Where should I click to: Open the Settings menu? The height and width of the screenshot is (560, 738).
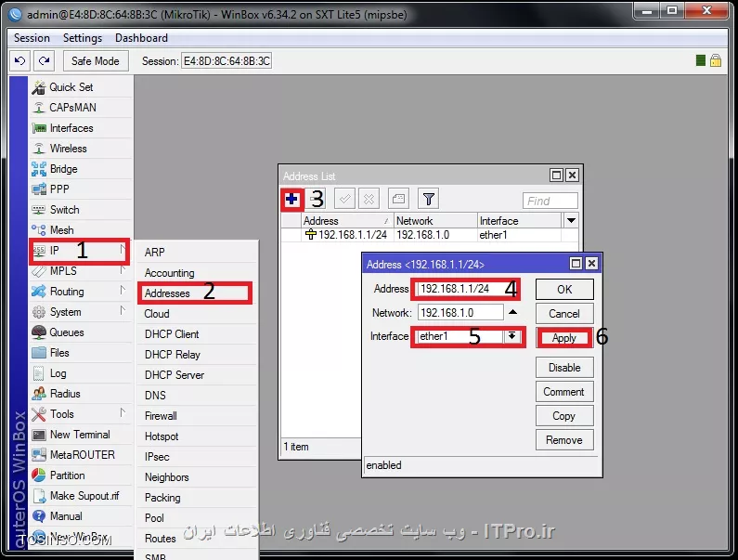click(83, 38)
